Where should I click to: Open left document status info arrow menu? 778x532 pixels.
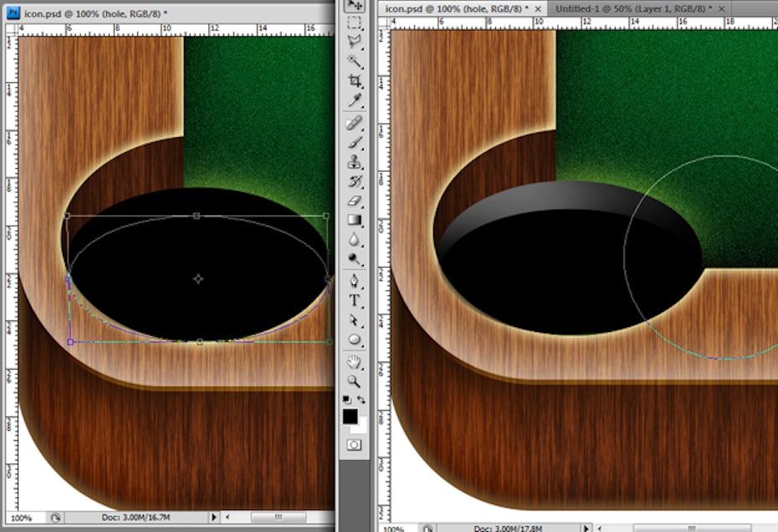[214, 518]
